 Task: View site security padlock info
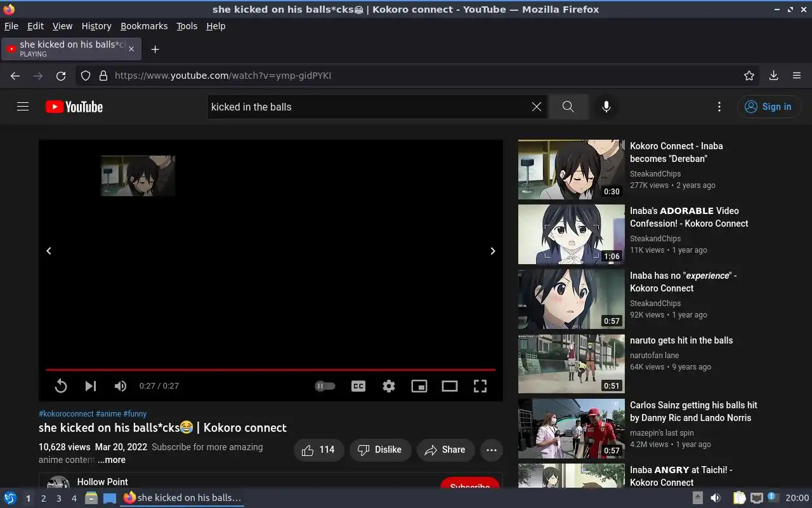(103, 76)
